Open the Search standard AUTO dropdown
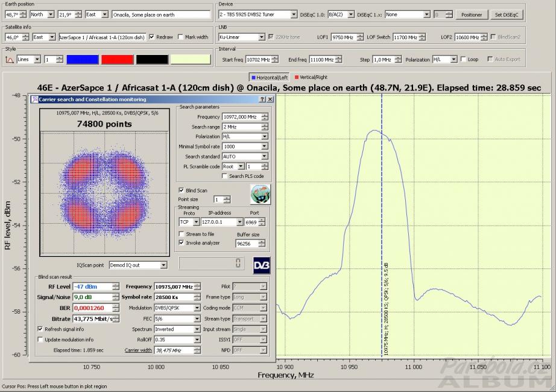Viewport: 556px width, 392px height. click(x=265, y=156)
